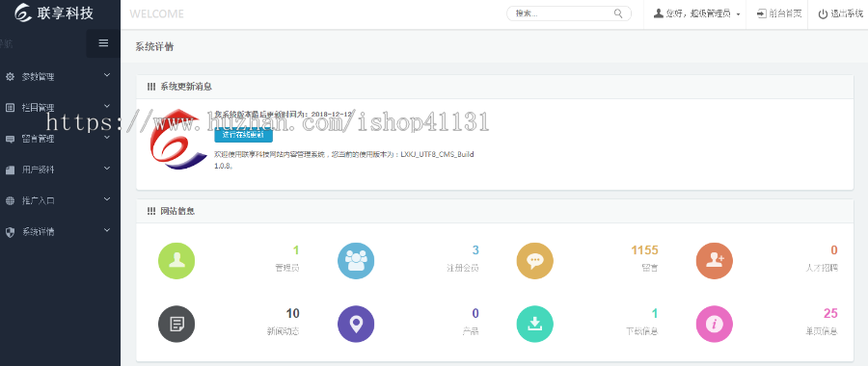Click the 网站信息 panel heading
Image resolution: width=868 pixels, height=366 pixels.
177,211
